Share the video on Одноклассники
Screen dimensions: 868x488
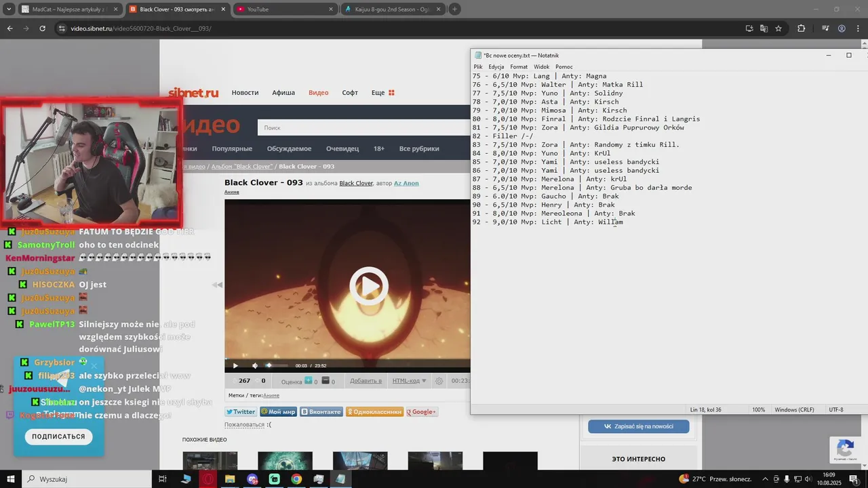coord(374,411)
